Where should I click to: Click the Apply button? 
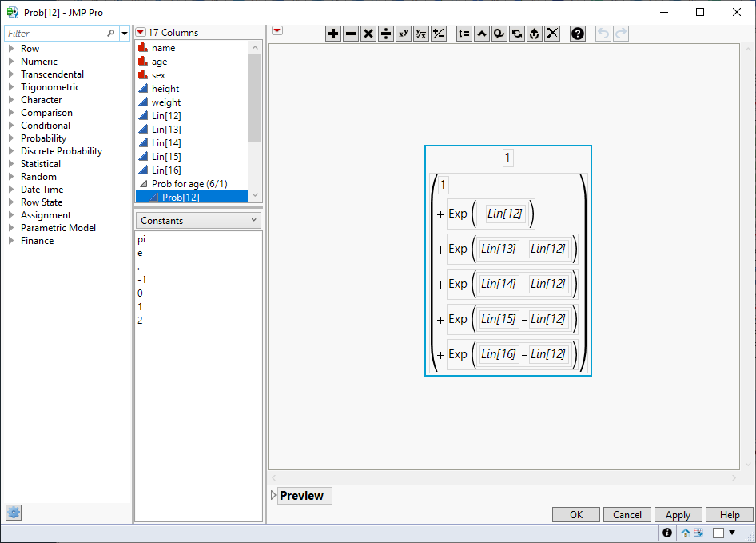tap(678, 515)
